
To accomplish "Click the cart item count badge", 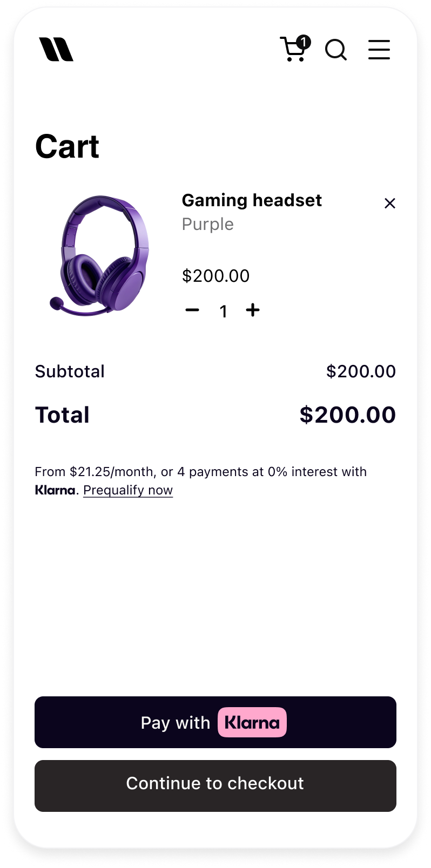I will [x=304, y=42].
